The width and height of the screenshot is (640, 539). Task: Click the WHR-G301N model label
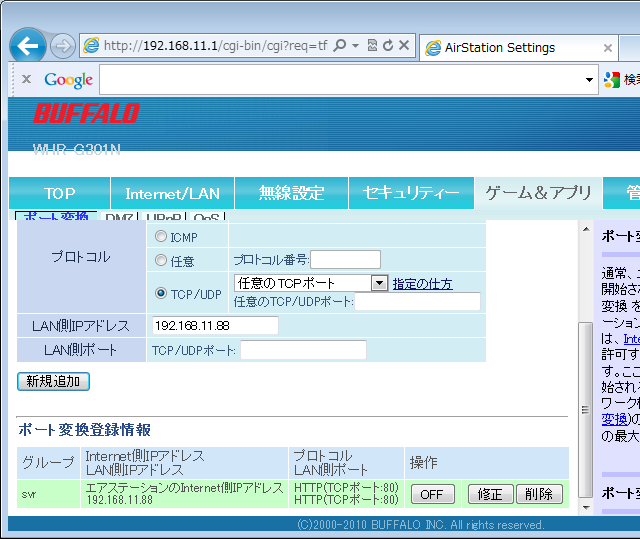76,149
